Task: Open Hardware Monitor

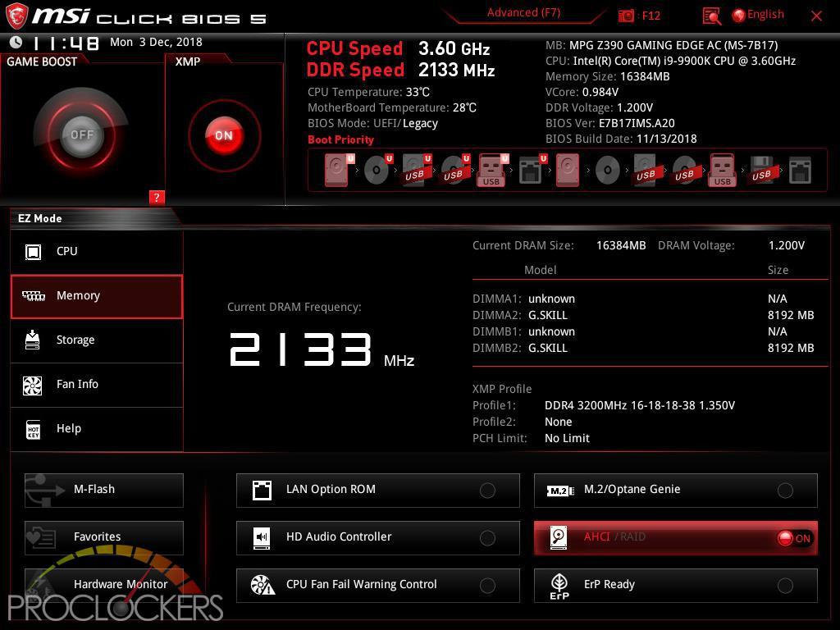Action: [104, 584]
